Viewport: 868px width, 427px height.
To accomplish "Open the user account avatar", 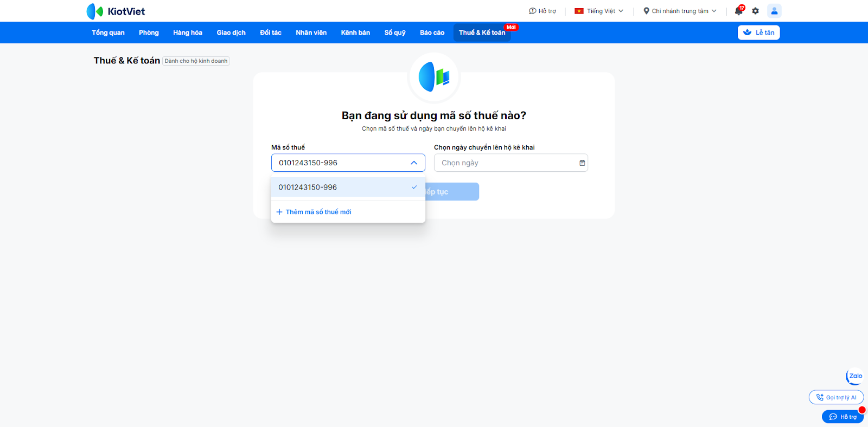I will tap(774, 11).
